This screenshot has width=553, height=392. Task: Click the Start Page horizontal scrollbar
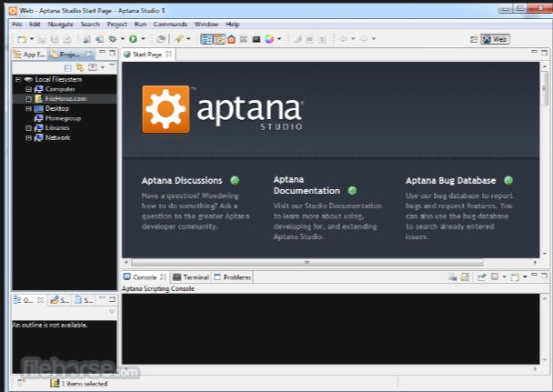point(307,263)
